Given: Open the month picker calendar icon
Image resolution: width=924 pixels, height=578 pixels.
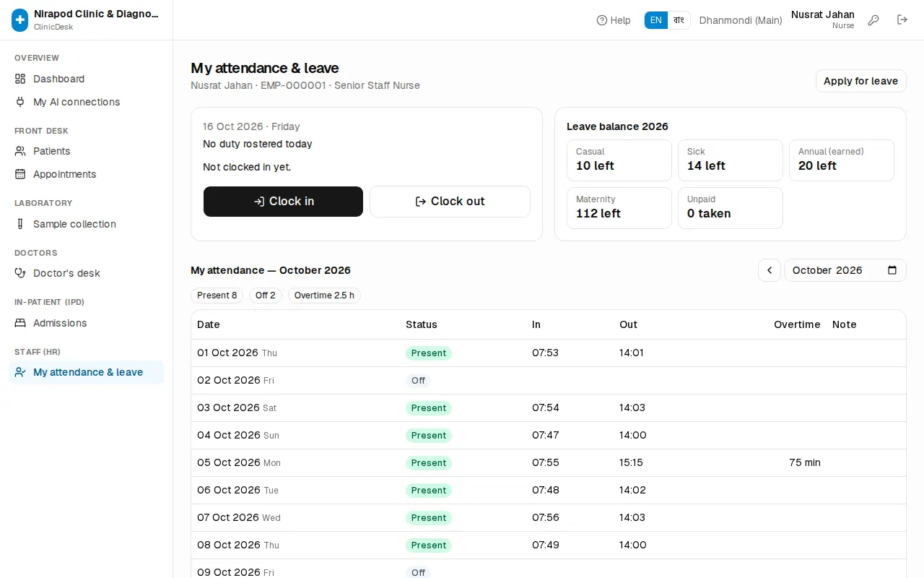Looking at the screenshot, I should coord(892,270).
